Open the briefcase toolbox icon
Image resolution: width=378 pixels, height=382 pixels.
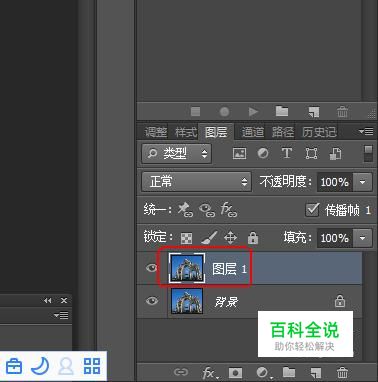[x=14, y=366]
